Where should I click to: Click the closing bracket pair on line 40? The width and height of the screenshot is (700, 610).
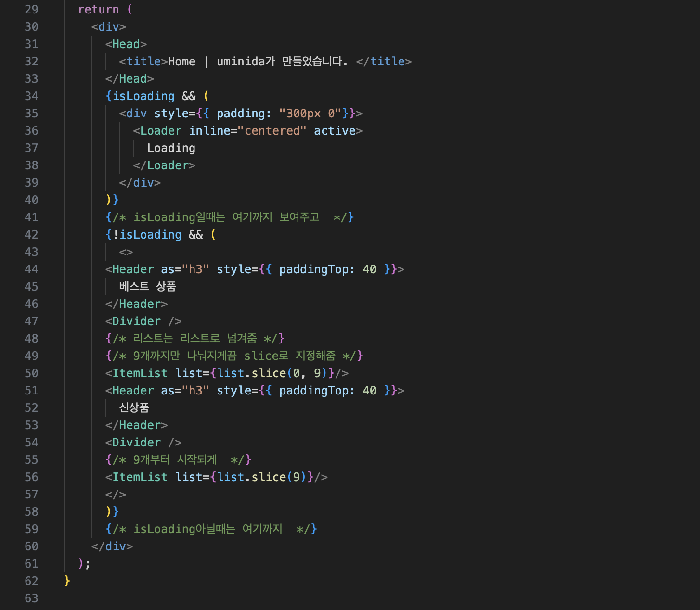tap(112, 200)
